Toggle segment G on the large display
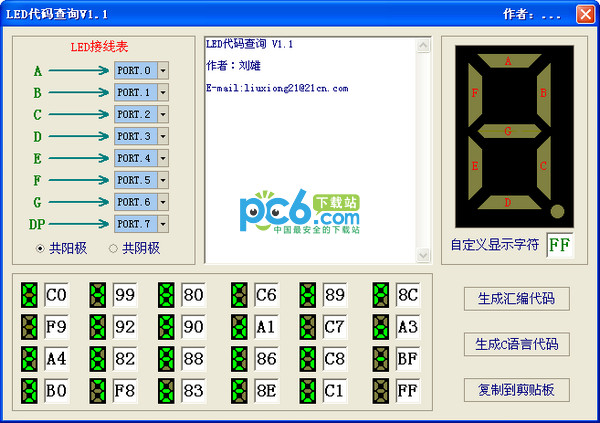Image resolution: width=600 pixels, height=423 pixels. click(509, 131)
